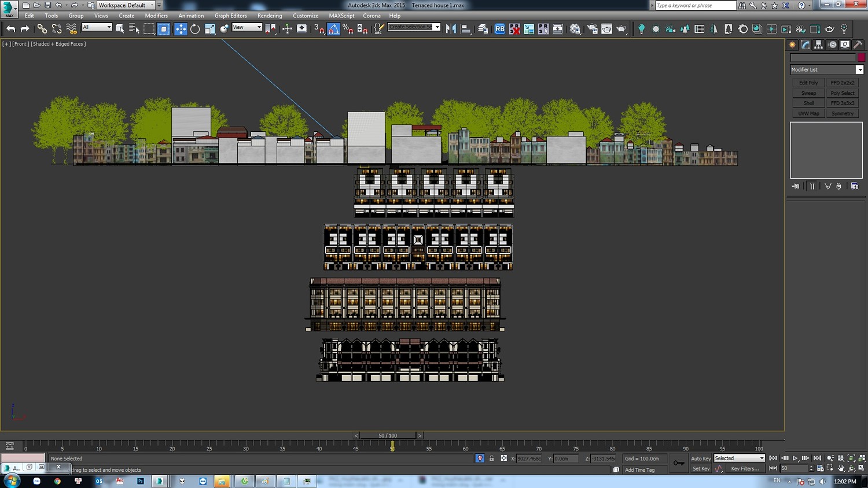Open the Layer Manager
868x488 pixels.
tap(483, 28)
